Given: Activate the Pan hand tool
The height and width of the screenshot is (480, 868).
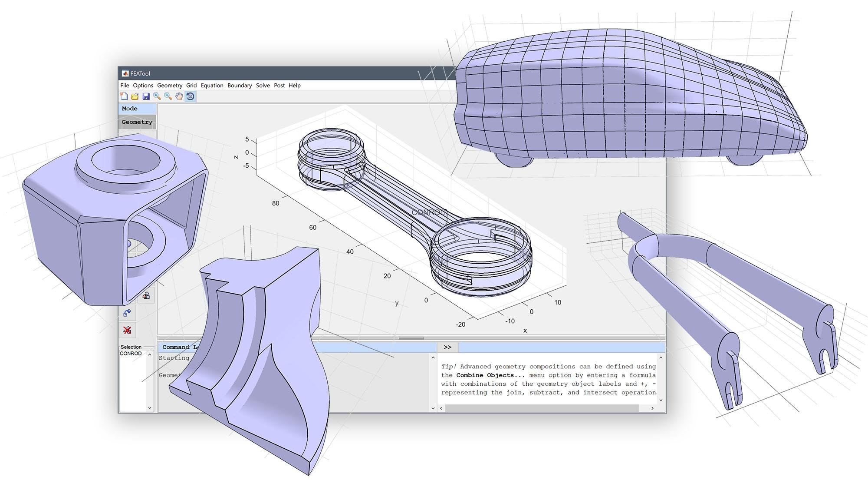Looking at the screenshot, I should 179,96.
